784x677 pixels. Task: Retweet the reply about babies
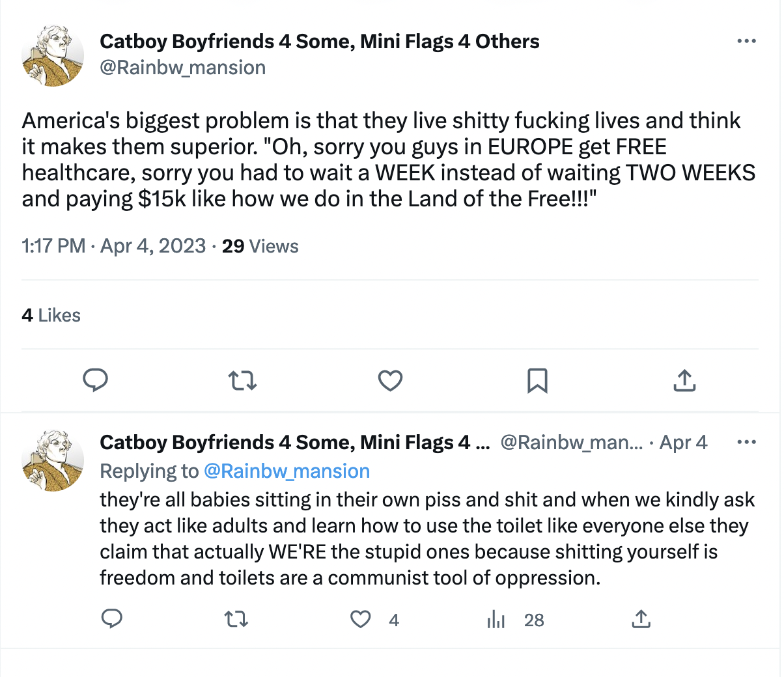[236, 618]
